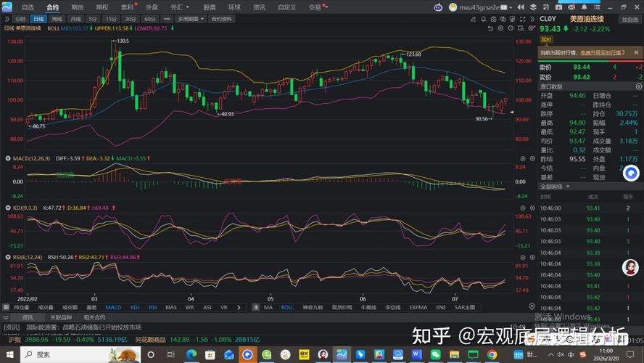
Task: Select the 15分 period button
Action: [x=111, y=19]
